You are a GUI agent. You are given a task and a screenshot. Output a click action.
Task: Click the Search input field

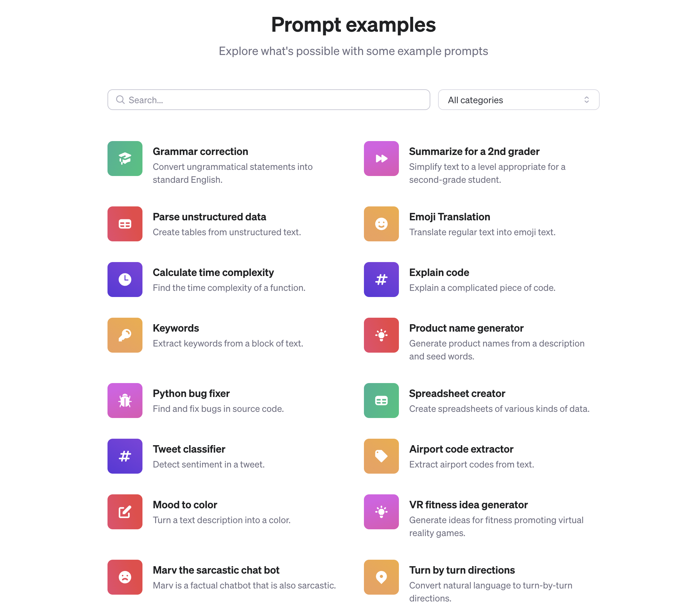pos(269,100)
